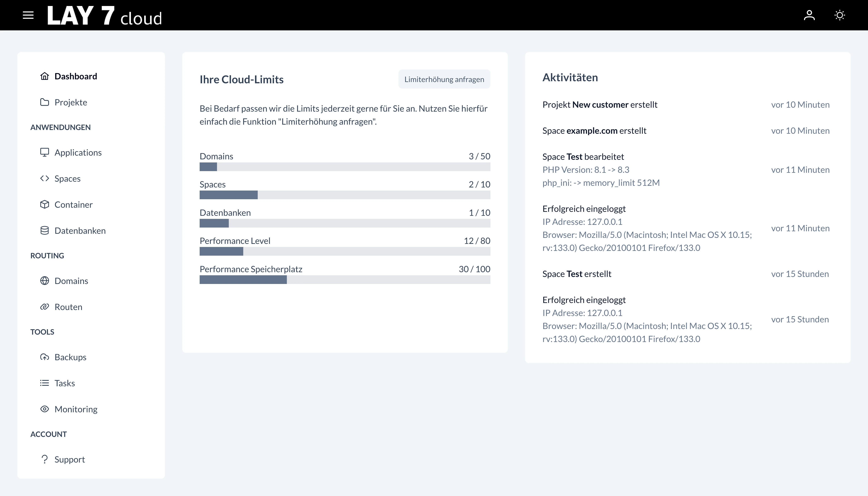Click the Routen link icon
Viewport: 868px width, 496px height.
(x=45, y=307)
